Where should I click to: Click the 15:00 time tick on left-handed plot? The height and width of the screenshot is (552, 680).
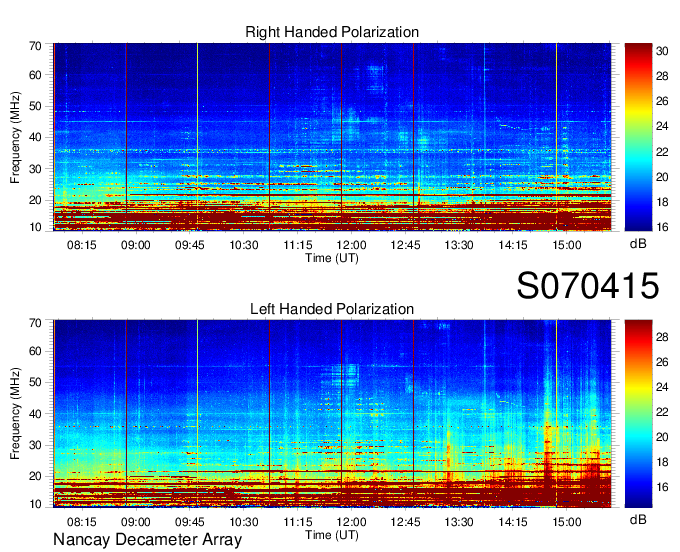pyautogui.click(x=566, y=522)
